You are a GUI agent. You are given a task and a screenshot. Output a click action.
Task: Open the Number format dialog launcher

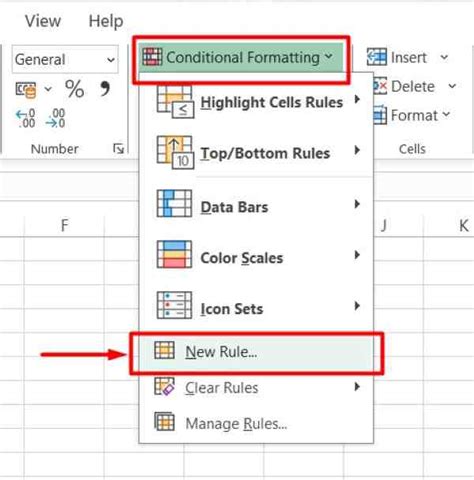(118, 148)
